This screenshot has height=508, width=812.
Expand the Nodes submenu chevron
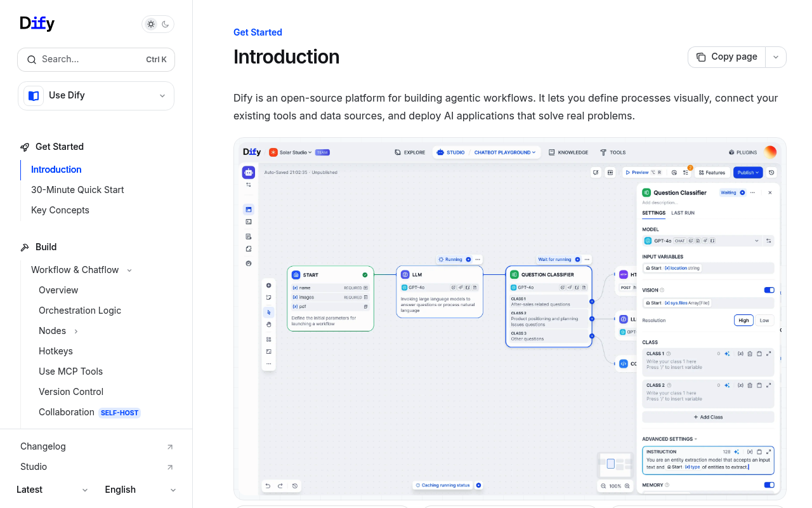coord(76,331)
